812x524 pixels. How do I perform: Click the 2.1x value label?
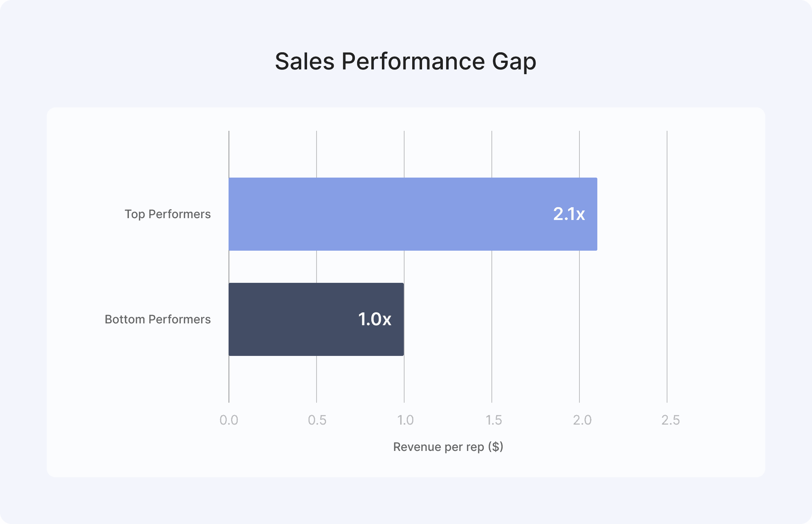(x=569, y=214)
